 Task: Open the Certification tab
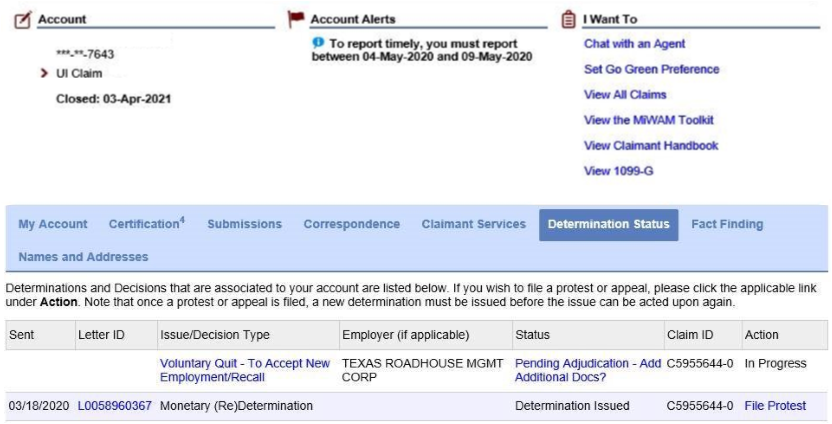(x=146, y=224)
